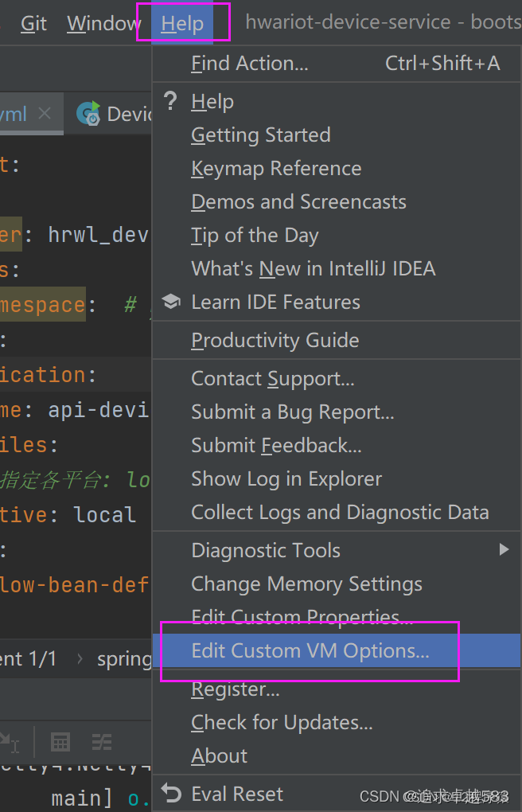Select Collect Logs and Diagnostic Data
Viewport: 522px width, 812px height.
tap(336, 512)
